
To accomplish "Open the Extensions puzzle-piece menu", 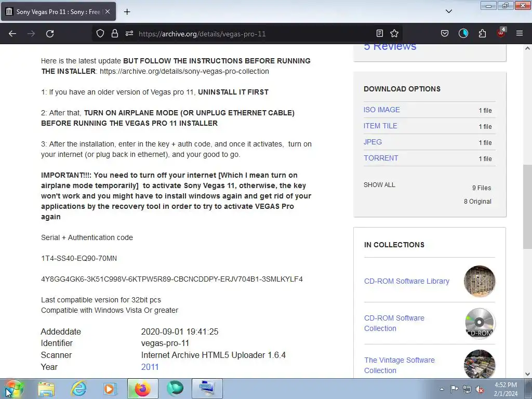I will click(x=482, y=33).
